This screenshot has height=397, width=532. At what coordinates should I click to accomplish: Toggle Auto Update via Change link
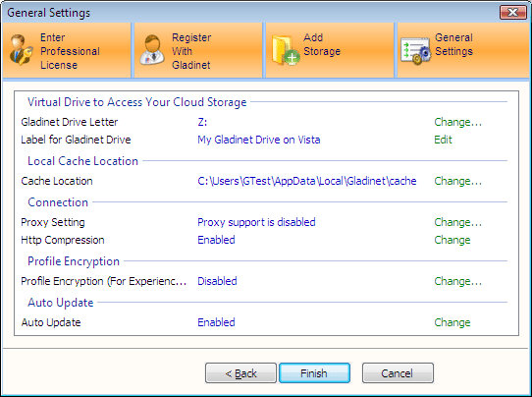point(452,322)
